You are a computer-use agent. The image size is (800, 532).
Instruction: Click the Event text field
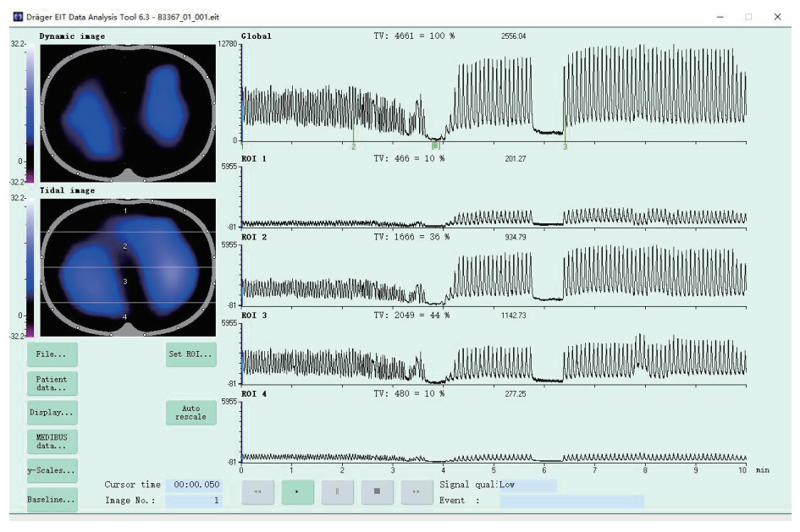(x=571, y=502)
